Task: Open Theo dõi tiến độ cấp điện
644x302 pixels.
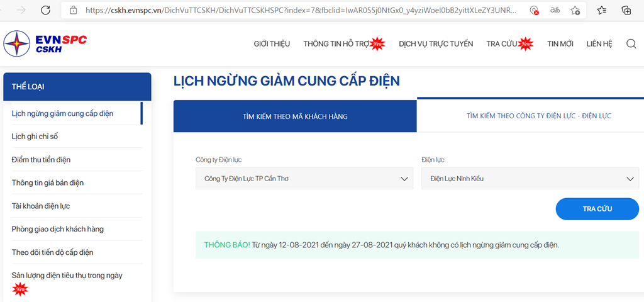Action: click(x=52, y=252)
